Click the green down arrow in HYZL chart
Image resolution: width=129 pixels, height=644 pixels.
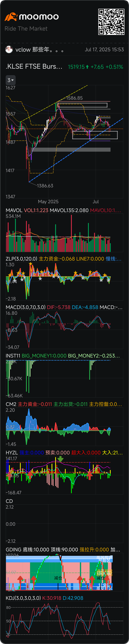(x=61, y=459)
